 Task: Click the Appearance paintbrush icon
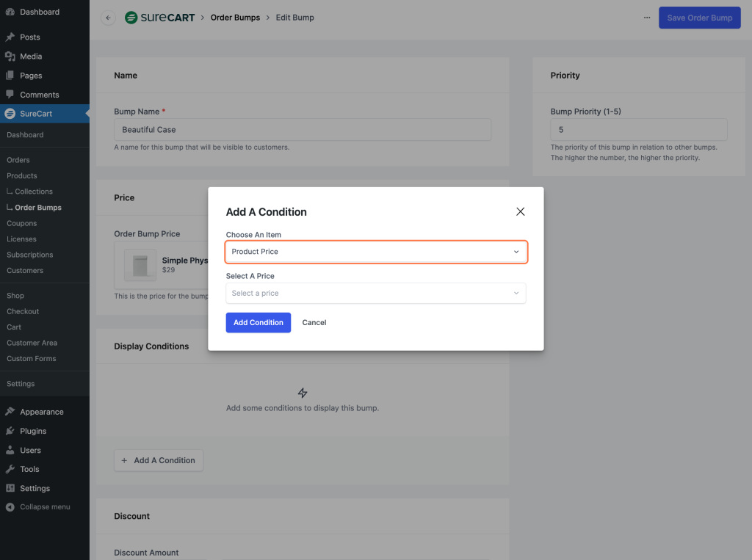click(10, 412)
